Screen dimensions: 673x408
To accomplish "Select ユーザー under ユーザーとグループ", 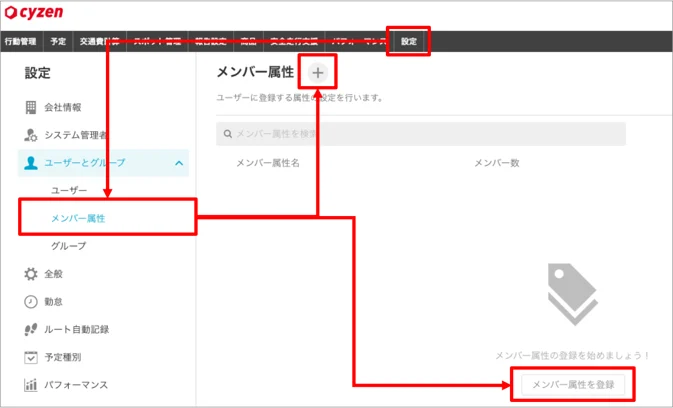I will (x=69, y=190).
